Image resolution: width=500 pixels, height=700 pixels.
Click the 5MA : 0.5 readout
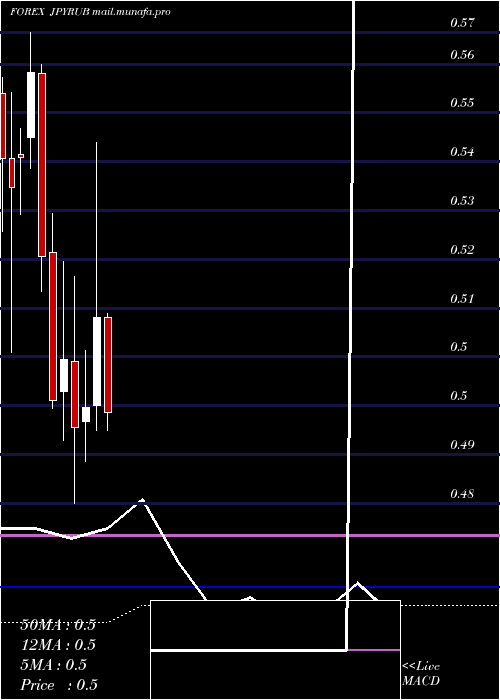[54, 665]
